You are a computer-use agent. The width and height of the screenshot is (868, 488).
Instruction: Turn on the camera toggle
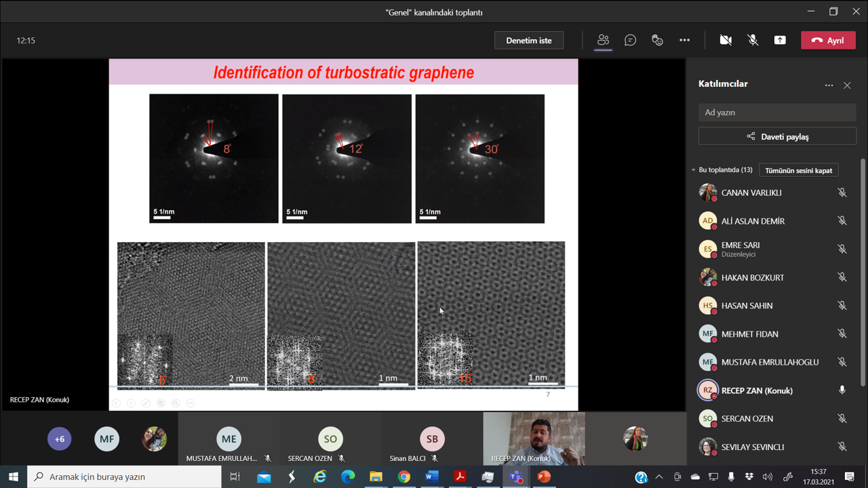point(726,41)
